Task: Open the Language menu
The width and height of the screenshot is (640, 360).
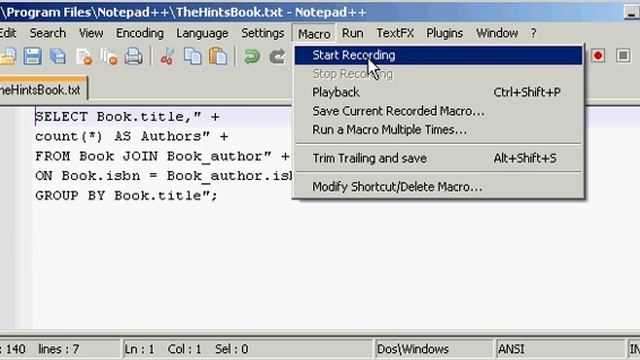Action: point(202,33)
